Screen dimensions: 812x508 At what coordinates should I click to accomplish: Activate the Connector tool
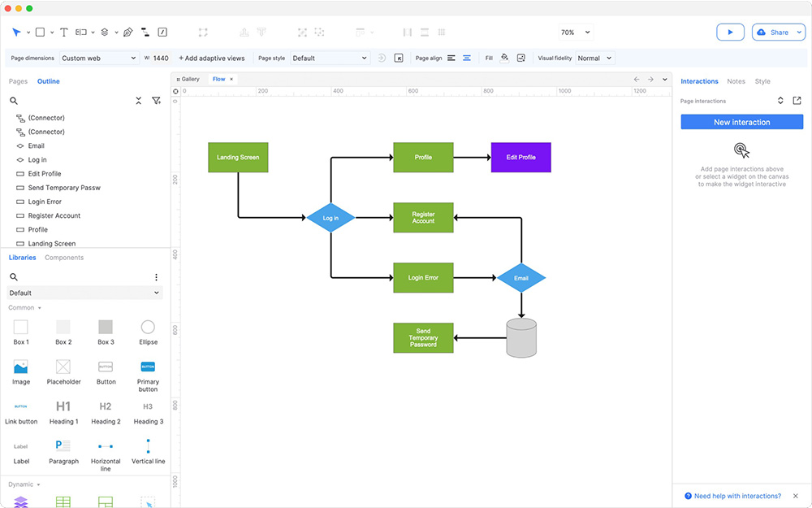coord(145,33)
